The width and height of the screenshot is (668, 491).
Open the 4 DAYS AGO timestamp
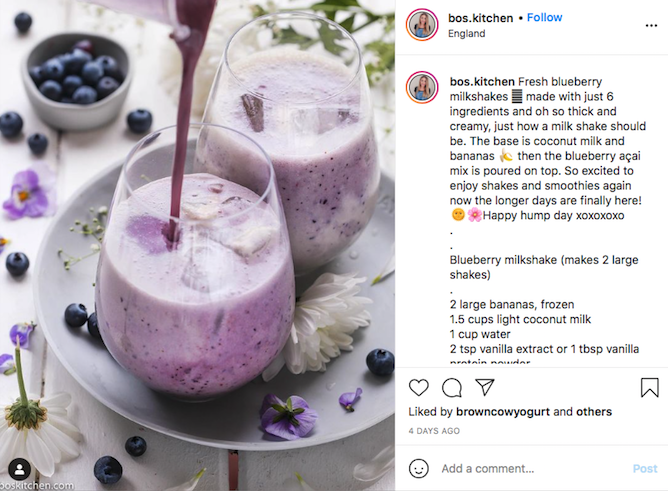(434, 431)
